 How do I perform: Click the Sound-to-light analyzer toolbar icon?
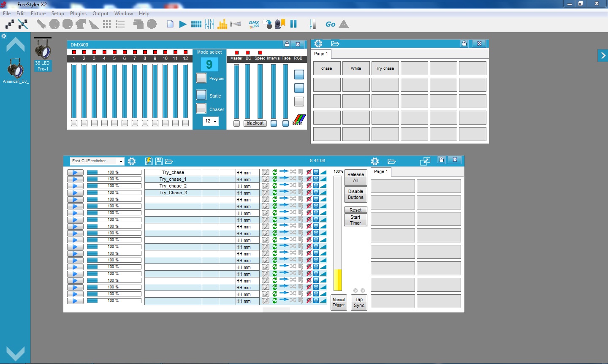[223, 24]
